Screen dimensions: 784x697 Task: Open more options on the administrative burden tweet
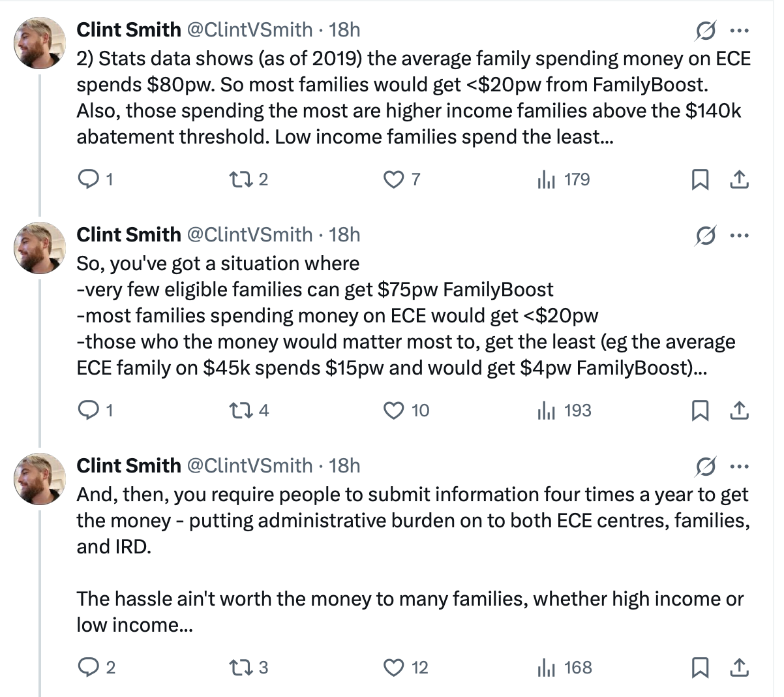[x=739, y=466]
